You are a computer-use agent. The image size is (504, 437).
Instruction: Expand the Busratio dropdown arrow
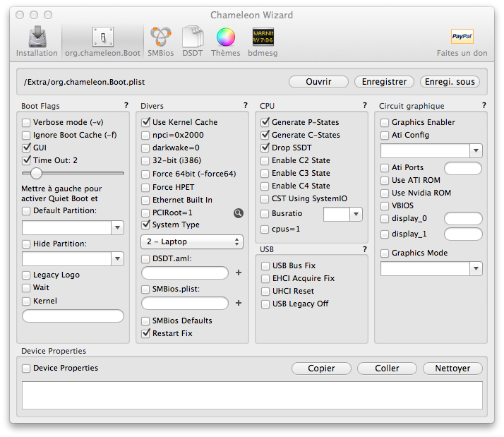coord(356,215)
